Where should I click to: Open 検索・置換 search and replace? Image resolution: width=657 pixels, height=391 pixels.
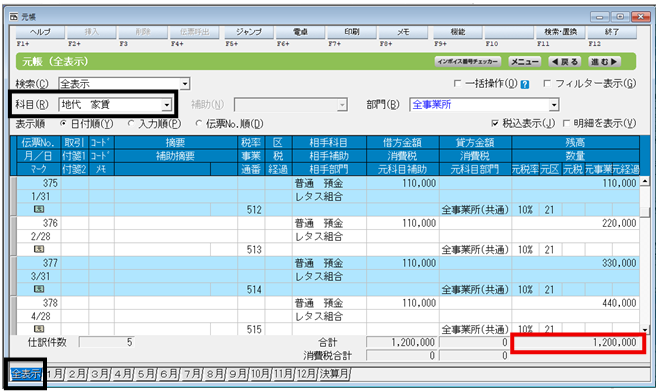tap(561, 32)
